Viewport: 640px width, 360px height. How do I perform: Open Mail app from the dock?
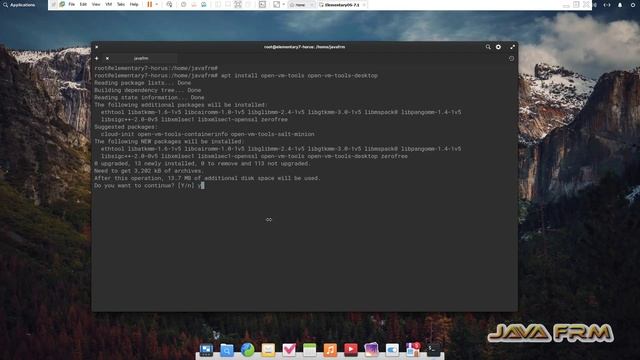click(268, 349)
